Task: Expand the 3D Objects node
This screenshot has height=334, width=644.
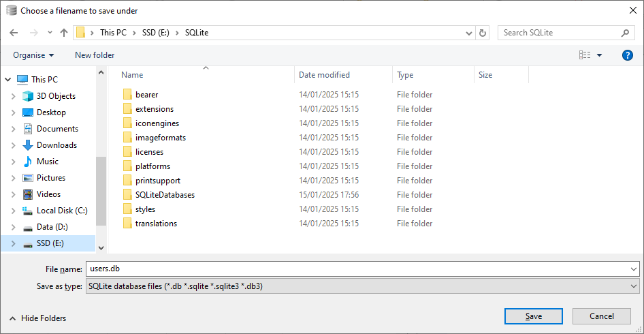Action: click(x=14, y=96)
